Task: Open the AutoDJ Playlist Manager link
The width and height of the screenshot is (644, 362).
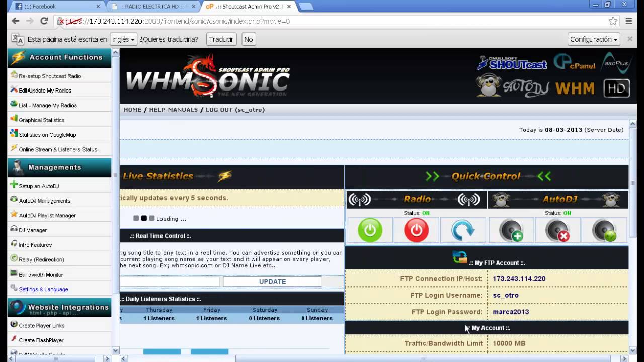Action: click(x=47, y=215)
